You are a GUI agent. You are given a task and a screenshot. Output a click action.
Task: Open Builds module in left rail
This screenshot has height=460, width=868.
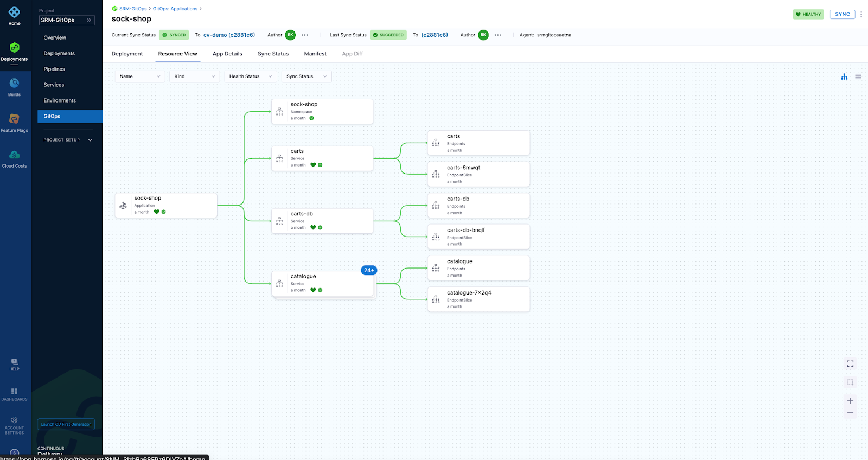coord(15,87)
